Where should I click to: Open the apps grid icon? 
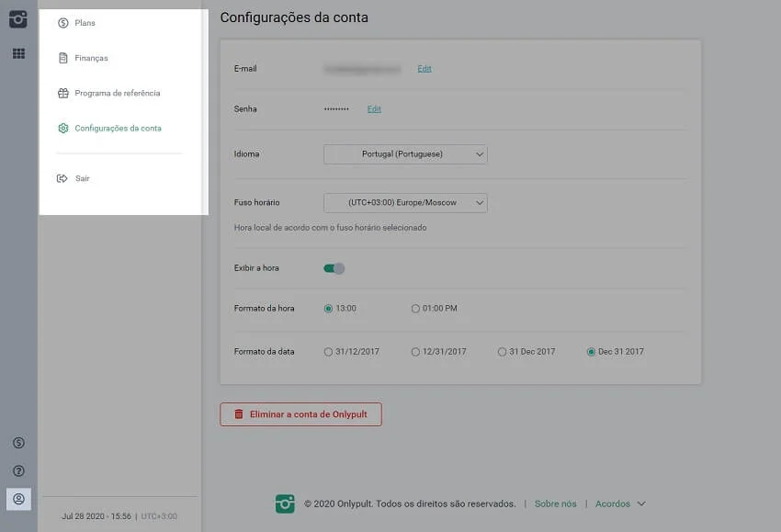tap(18, 53)
